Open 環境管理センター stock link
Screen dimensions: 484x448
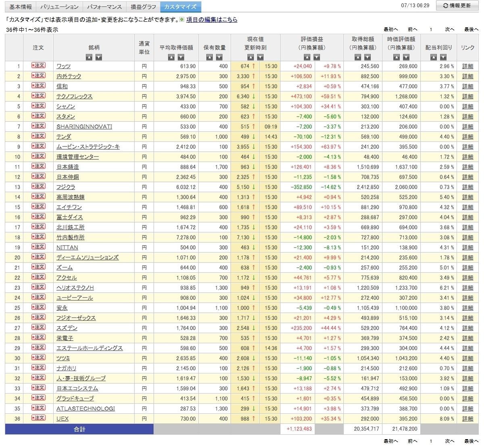(x=77, y=157)
